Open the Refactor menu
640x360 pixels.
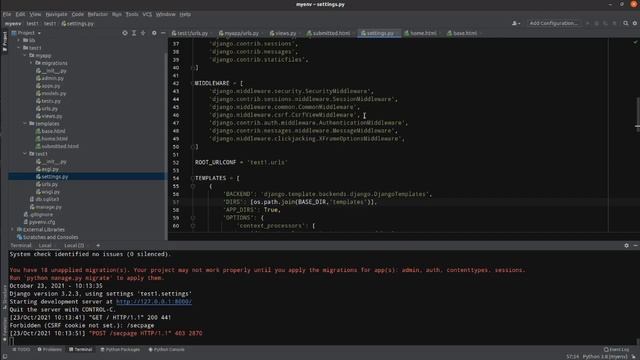pyautogui.click(x=98, y=14)
